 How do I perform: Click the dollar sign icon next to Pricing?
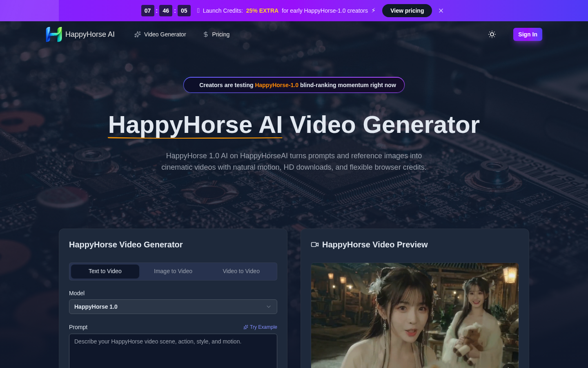[205, 34]
